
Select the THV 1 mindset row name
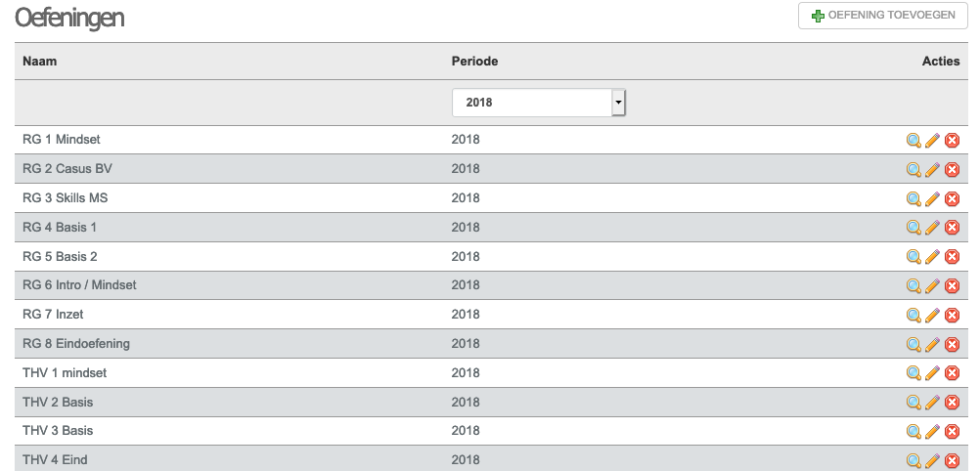pos(65,373)
